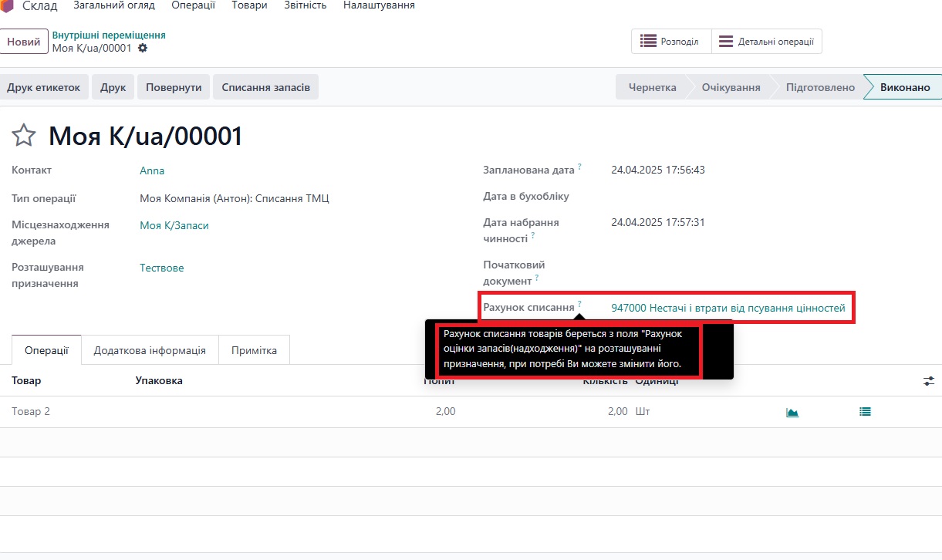
Task: Click help question mark next to Рахунок списання
Action: [579, 304]
